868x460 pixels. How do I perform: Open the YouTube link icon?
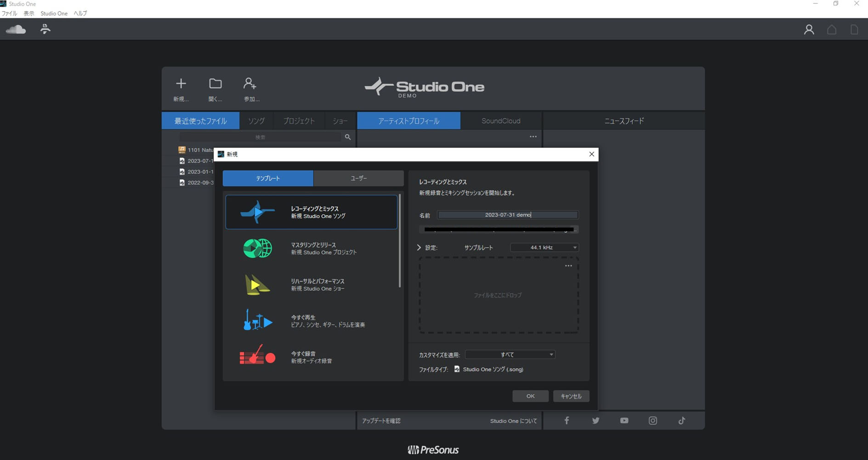click(x=624, y=420)
